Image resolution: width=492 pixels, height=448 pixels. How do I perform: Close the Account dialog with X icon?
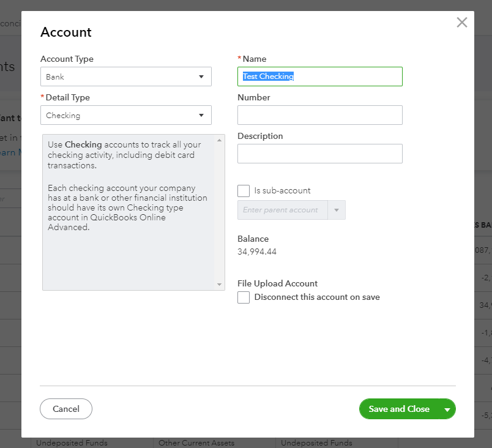pyautogui.click(x=462, y=23)
